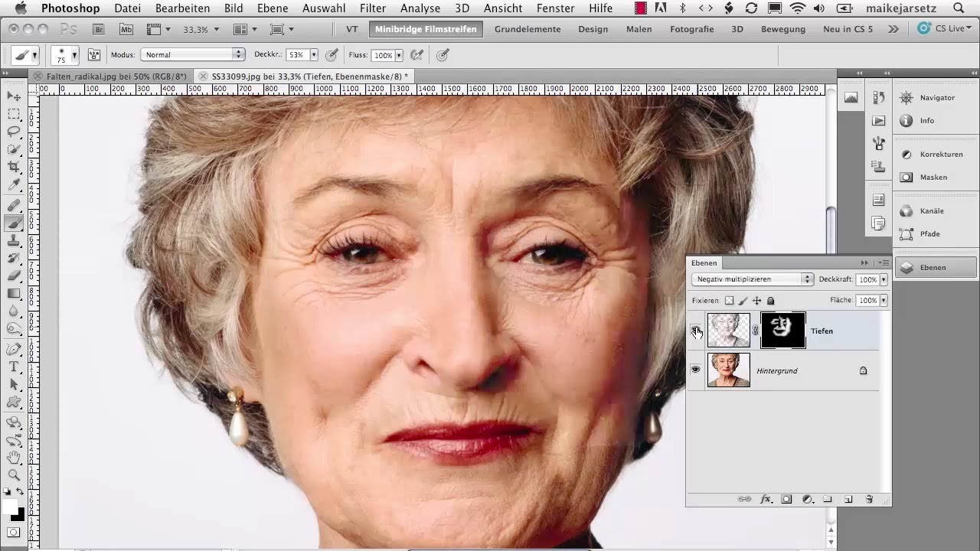The image size is (980, 551).
Task: Toggle lock all padlock in Fixieren
Action: [x=771, y=301]
